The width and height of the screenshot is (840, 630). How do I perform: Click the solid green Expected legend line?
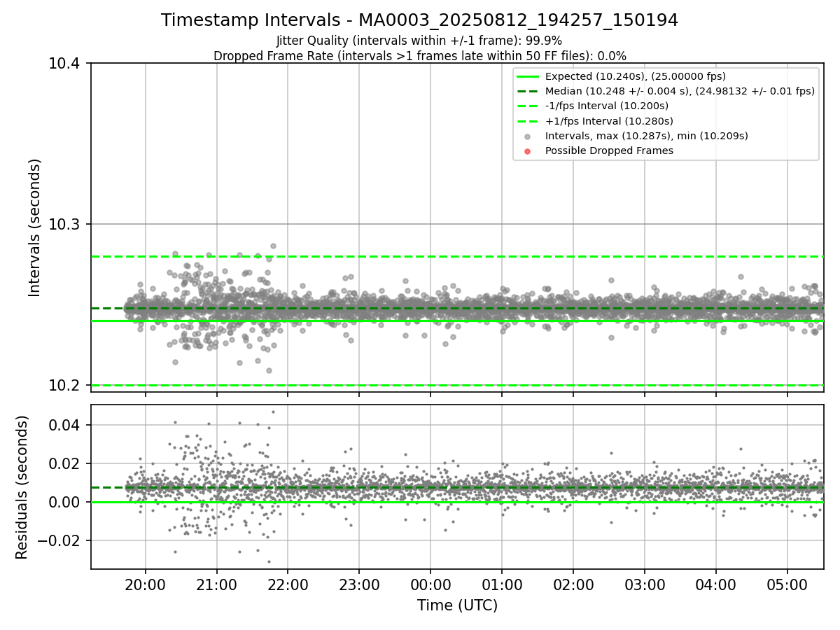coord(528,77)
